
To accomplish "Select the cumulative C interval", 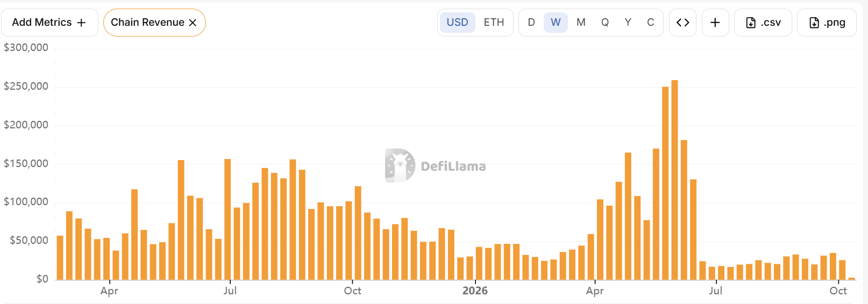I will pyautogui.click(x=651, y=23).
